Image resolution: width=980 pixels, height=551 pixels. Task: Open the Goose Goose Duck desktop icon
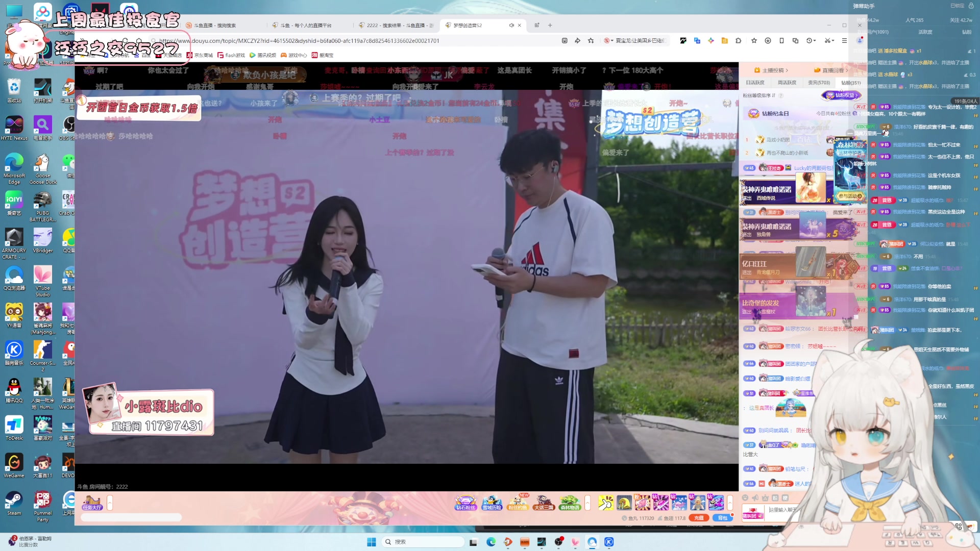coord(43,169)
